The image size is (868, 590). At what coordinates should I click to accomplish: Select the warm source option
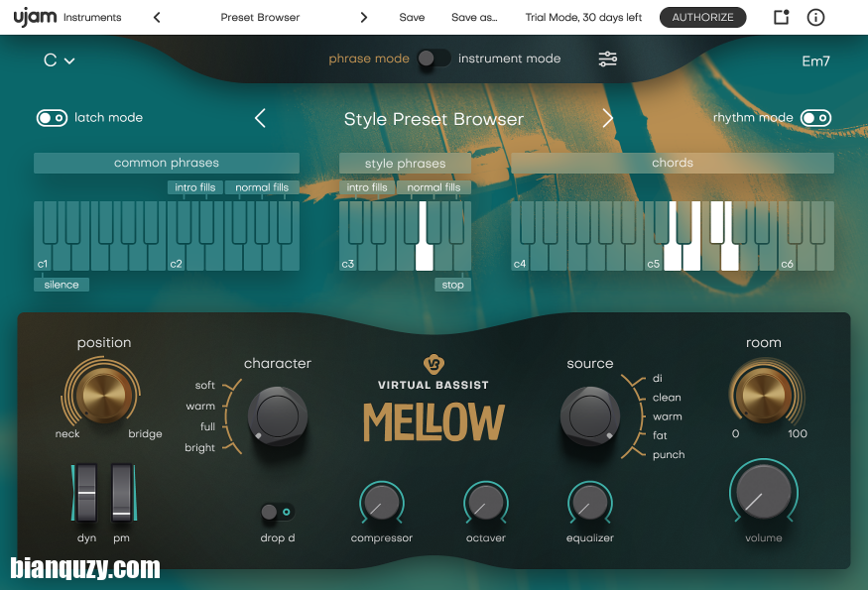[667, 416]
